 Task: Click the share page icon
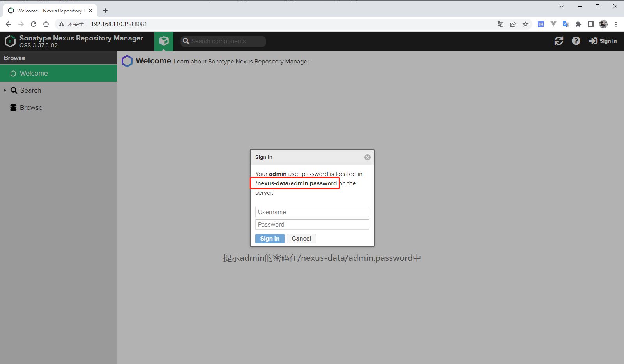click(513, 24)
